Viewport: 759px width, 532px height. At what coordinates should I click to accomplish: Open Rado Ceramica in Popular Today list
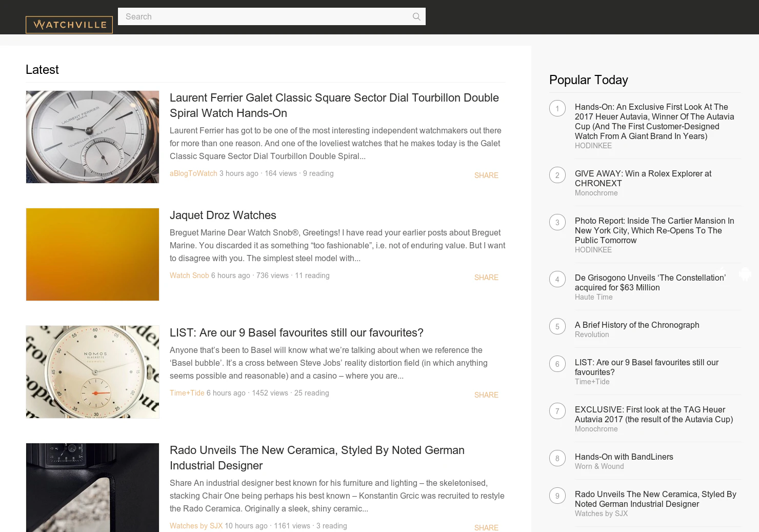point(655,499)
